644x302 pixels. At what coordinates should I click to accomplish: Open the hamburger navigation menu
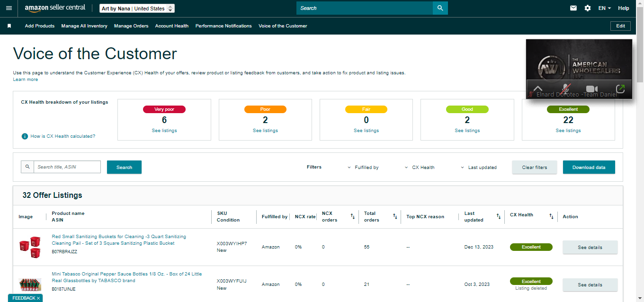[x=9, y=8]
